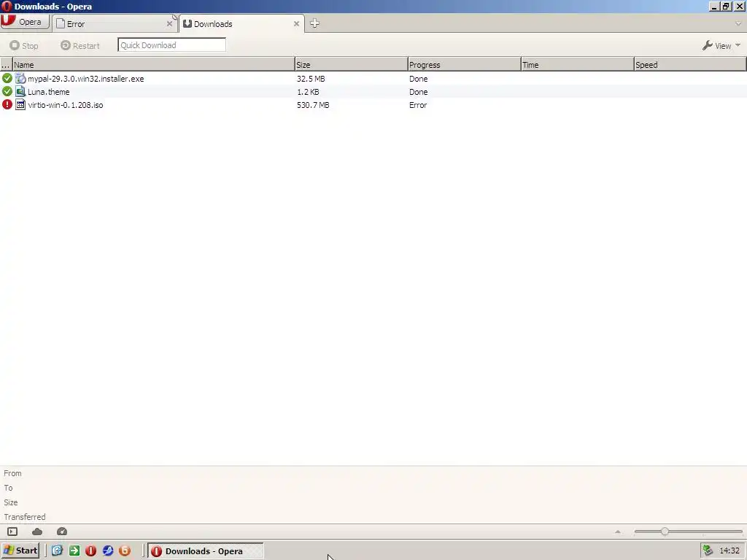Click the mypal installer exe file icon
The width and height of the screenshot is (747, 560).
(x=20, y=79)
